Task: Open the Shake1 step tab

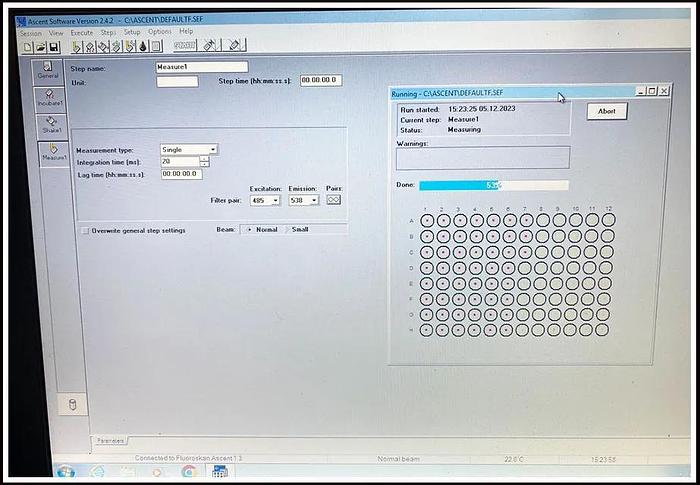Action: (51, 126)
